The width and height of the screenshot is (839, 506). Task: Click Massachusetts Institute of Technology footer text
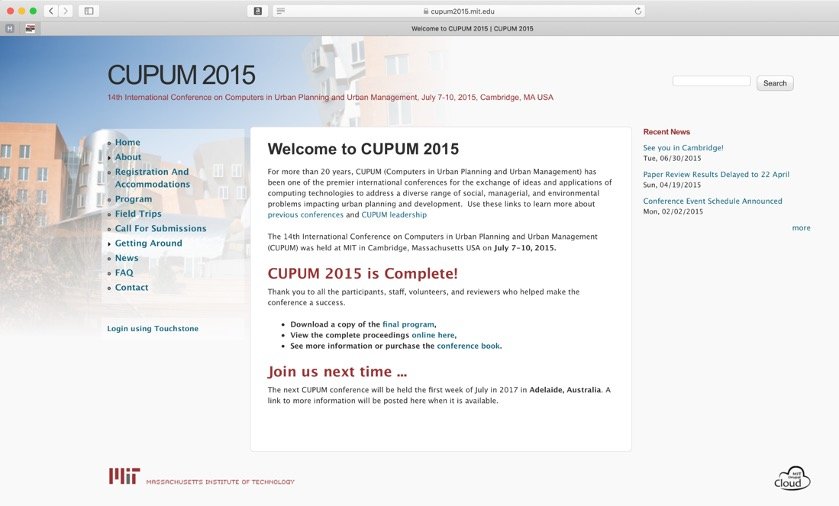[220, 482]
